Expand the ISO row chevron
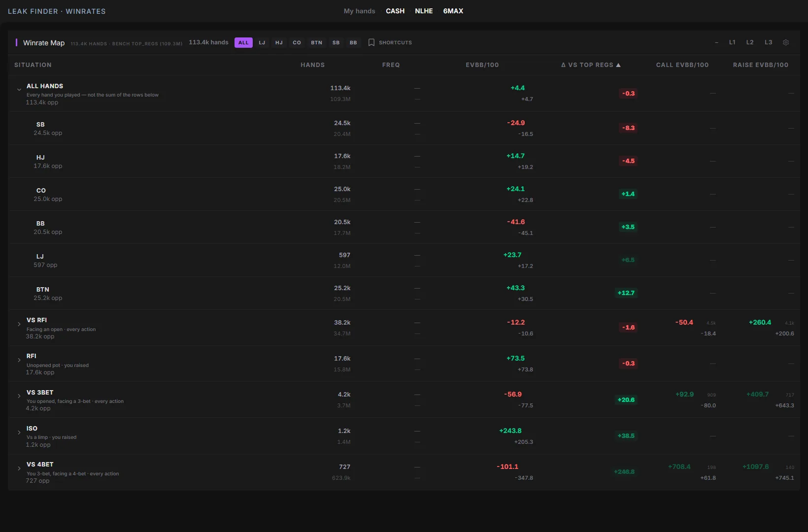Screen dimensions: 808x532 (19, 432)
